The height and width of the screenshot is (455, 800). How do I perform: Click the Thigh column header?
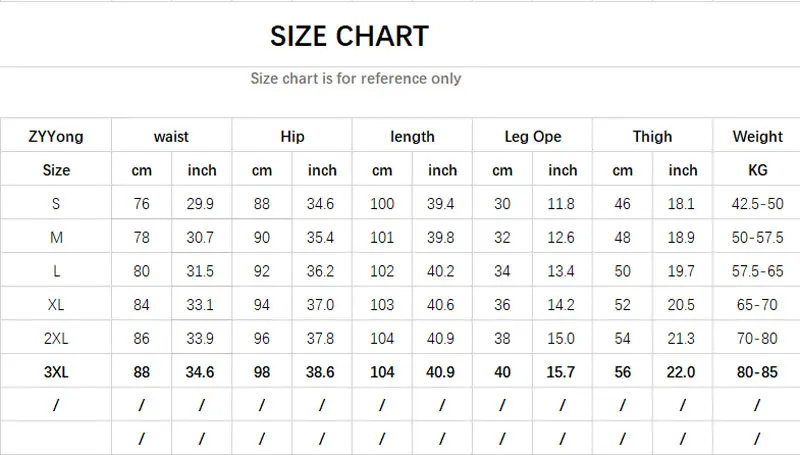pos(652,137)
